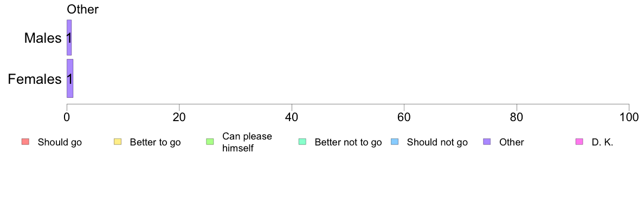Click the Males purple bar
This screenshot has width=644, height=199.
(x=69, y=38)
